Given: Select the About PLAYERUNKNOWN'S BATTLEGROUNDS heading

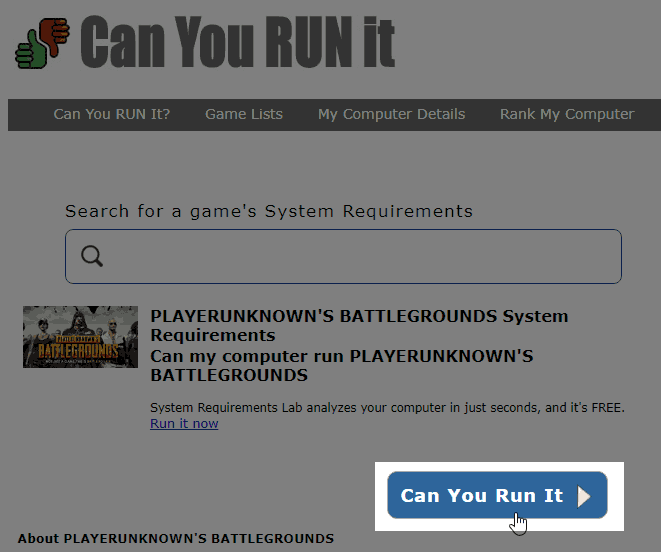Looking at the screenshot, I should [x=176, y=539].
